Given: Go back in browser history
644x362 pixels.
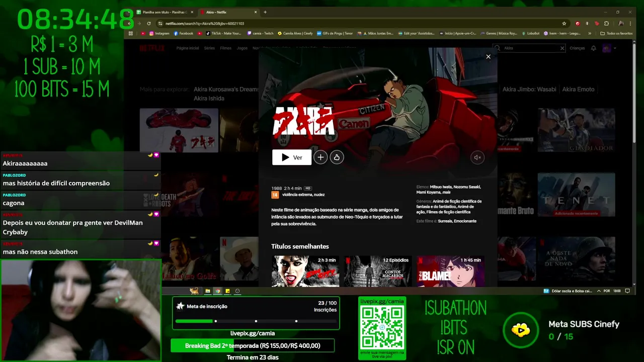Looking at the screenshot, I should pos(129,23).
